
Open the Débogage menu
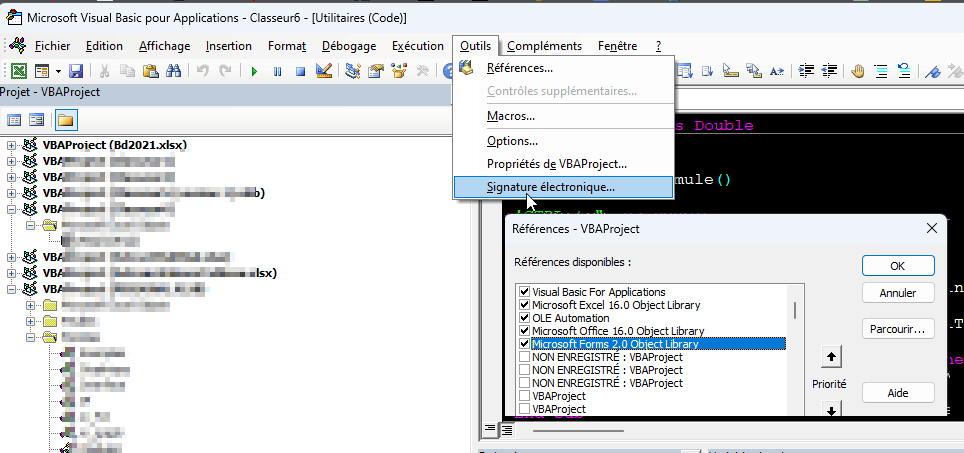pos(349,46)
